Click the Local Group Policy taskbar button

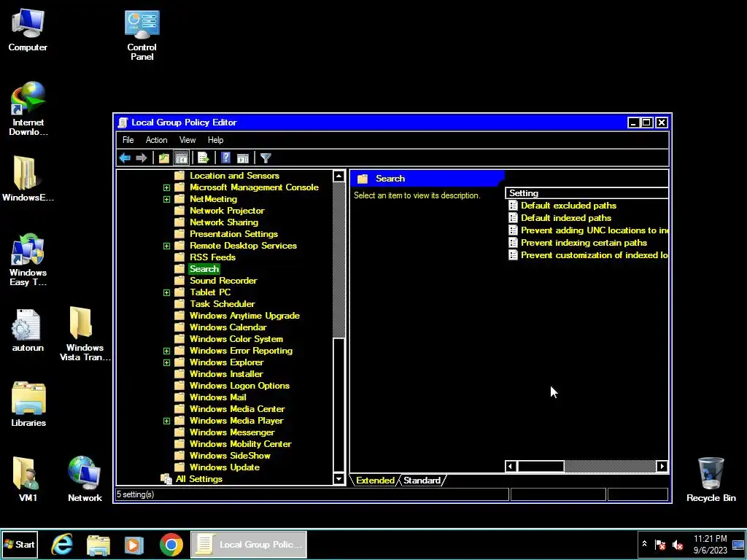[249, 544]
